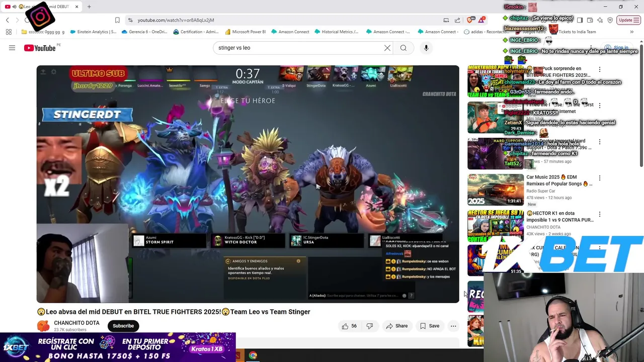This screenshot has width=644, height=362.
Task: Click the share-page icon in address bar
Action: (457, 20)
